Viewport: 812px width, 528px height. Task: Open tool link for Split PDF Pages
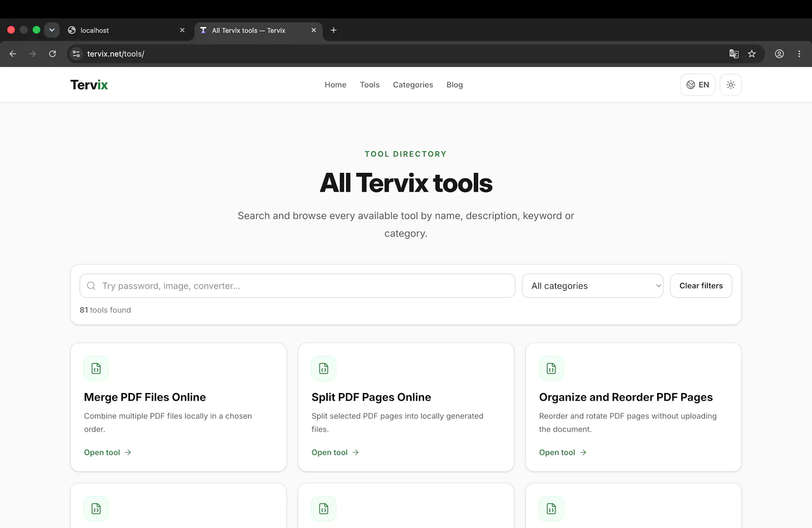tap(335, 452)
